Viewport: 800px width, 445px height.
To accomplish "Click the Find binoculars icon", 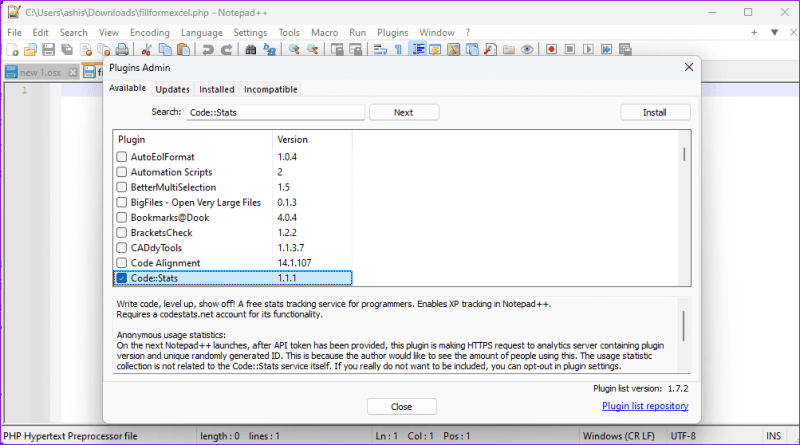I will click(x=251, y=50).
